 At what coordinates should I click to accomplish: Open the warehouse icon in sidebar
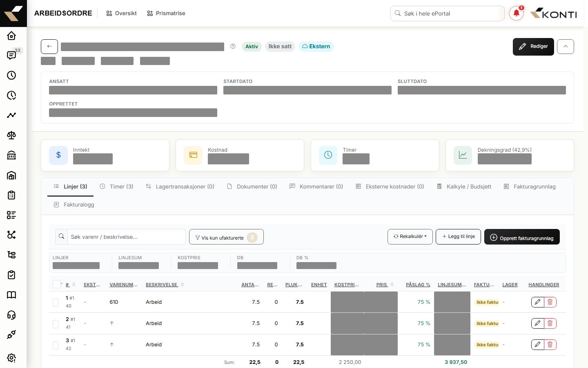[x=11, y=175]
